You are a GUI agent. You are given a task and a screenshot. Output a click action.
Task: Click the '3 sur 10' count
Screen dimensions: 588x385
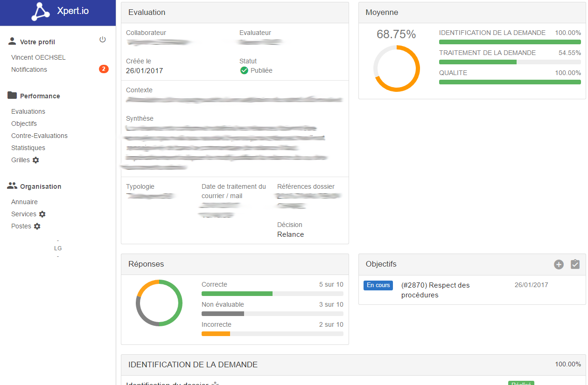tap(331, 304)
